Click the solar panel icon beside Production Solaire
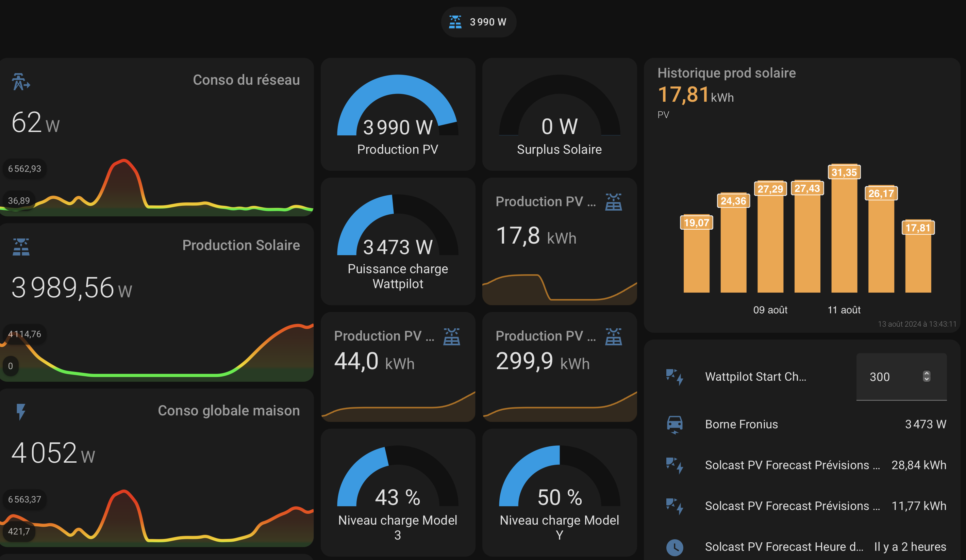The image size is (966, 560). click(21, 247)
